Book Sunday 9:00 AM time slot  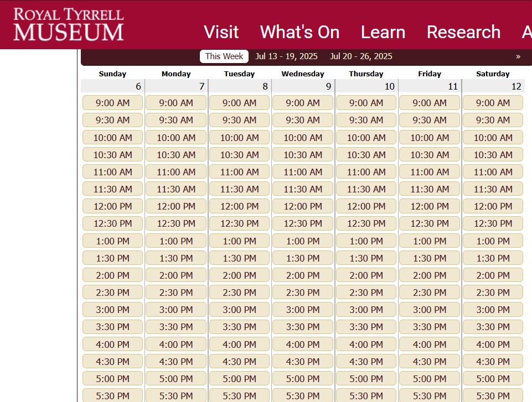click(112, 103)
